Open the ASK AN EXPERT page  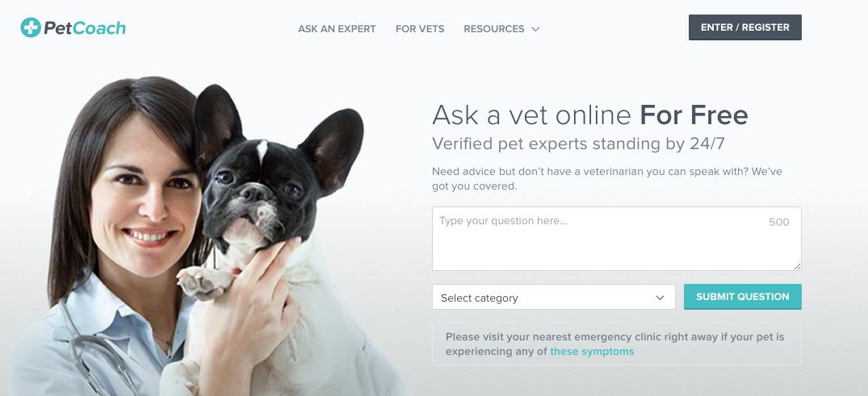coord(337,29)
